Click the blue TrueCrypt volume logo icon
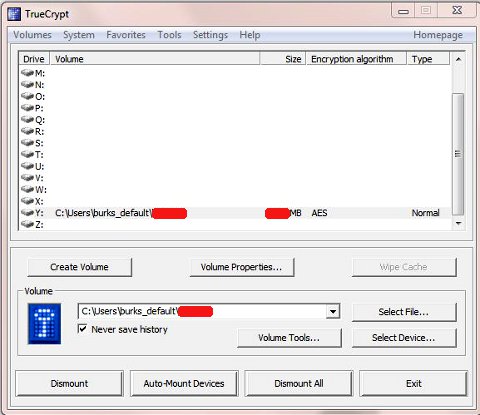This screenshot has height=415, width=480. [x=44, y=323]
